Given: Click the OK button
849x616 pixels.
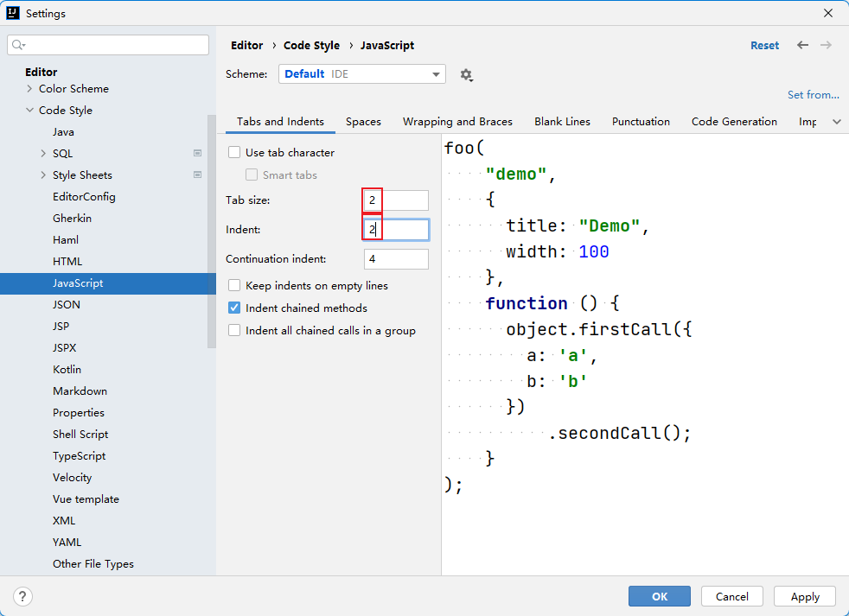Looking at the screenshot, I should point(660,596).
